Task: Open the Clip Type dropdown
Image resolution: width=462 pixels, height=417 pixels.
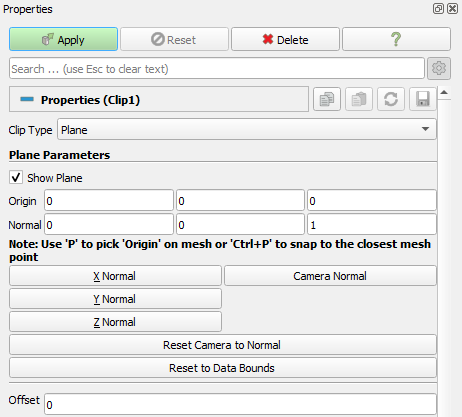Action: 247,129
